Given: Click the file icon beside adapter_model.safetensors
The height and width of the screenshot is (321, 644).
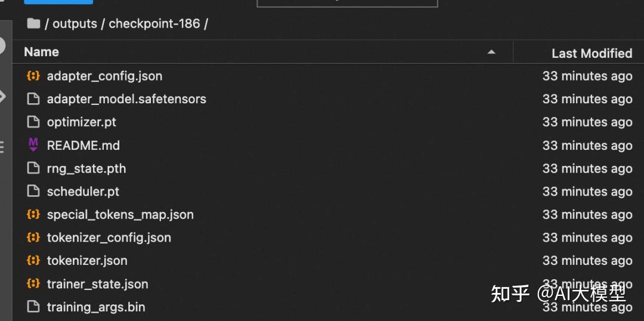Looking at the screenshot, I should point(33,99).
